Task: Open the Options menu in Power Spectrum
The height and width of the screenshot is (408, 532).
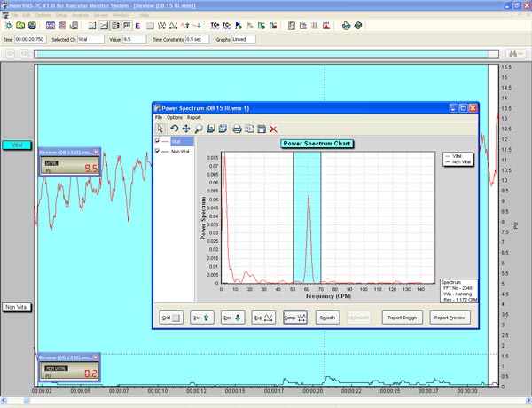Action: coord(175,117)
